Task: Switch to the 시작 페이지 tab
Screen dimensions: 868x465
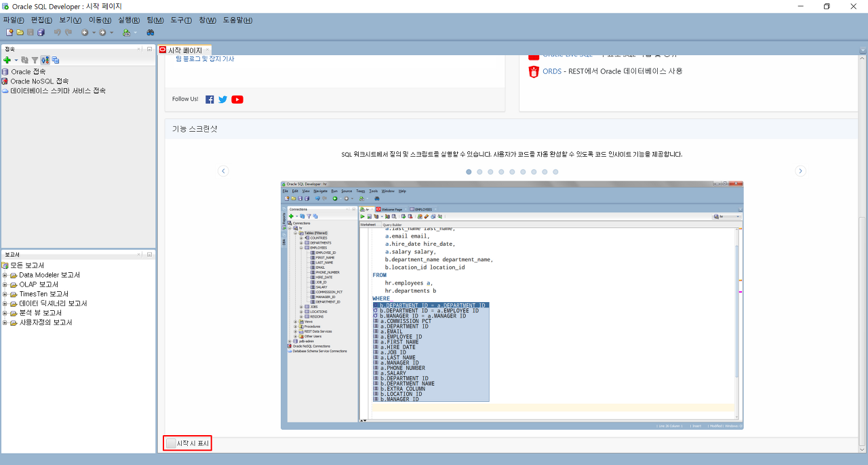Action: pos(184,50)
